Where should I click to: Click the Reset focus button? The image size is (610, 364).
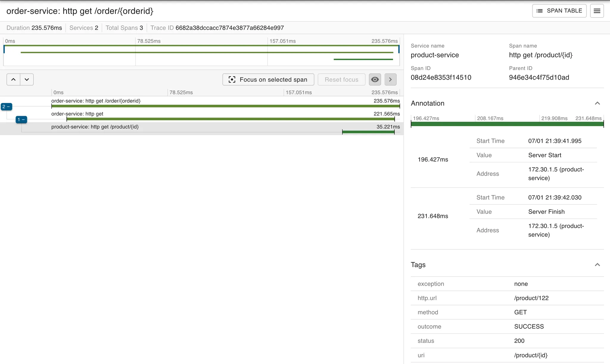point(341,79)
